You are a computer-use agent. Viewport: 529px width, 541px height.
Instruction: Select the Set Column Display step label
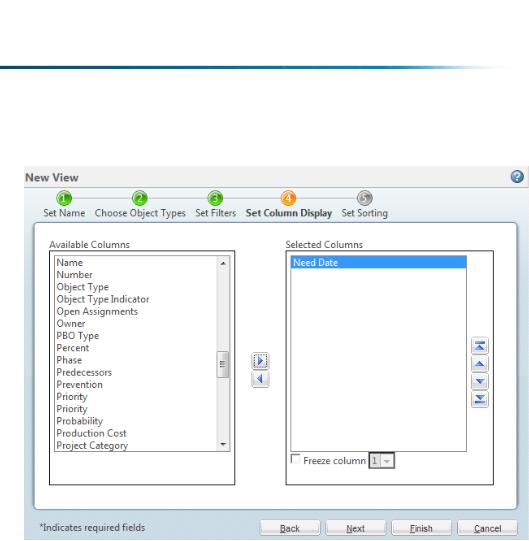click(289, 213)
